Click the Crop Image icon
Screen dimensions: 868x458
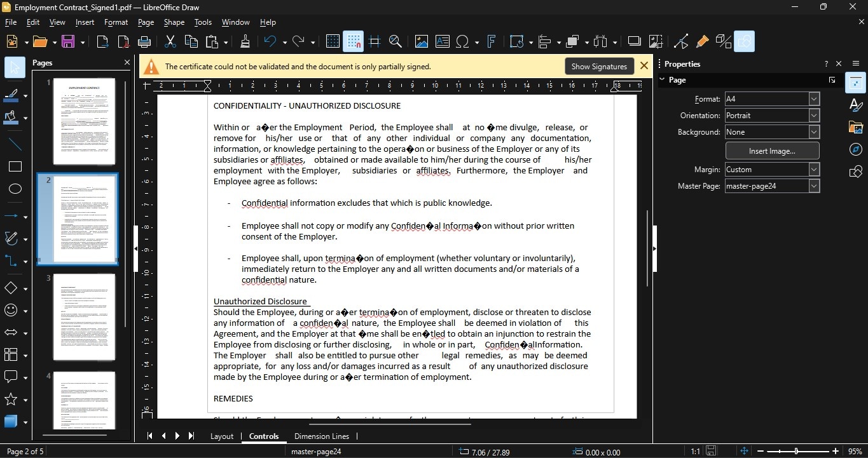click(656, 42)
